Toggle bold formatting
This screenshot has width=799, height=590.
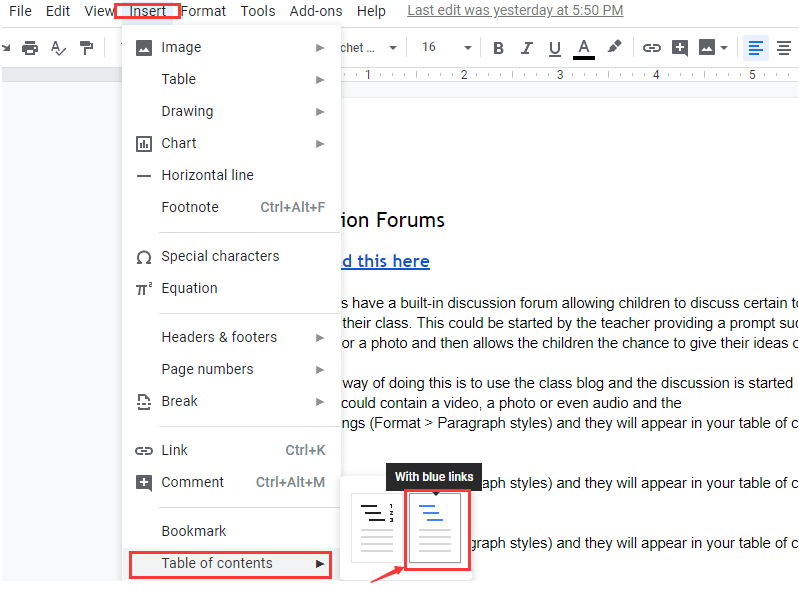click(x=498, y=48)
